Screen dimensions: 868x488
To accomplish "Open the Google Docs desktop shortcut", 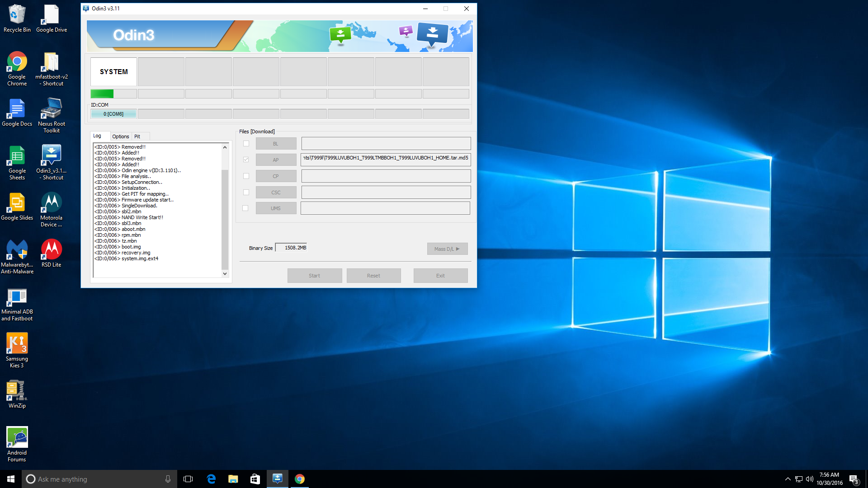I will [x=17, y=112].
